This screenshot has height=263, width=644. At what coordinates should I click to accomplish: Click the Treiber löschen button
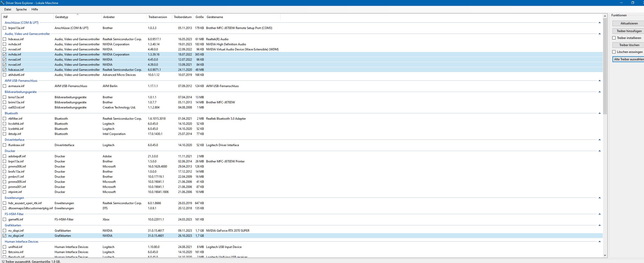click(629, 45)
